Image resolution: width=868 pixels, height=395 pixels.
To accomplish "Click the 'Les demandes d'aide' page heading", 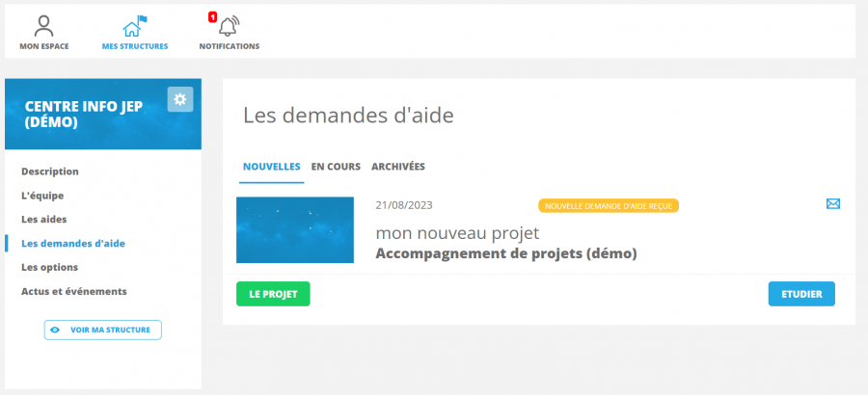I will (x=348, y=116).
